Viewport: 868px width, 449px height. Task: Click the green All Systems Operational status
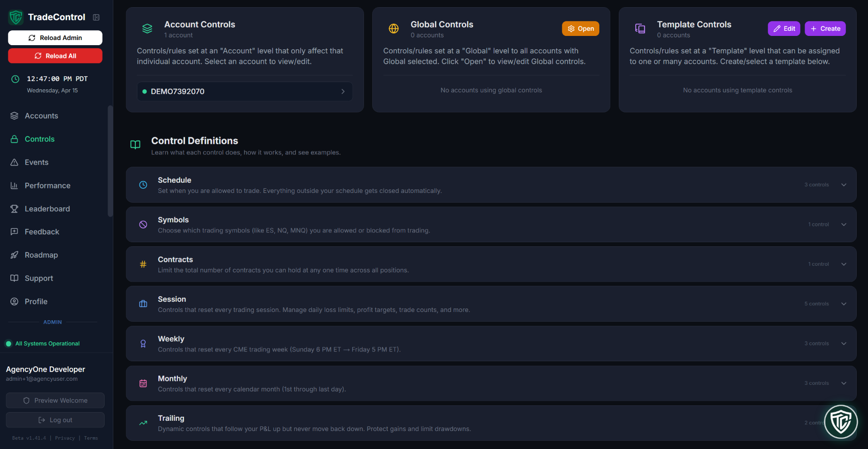43,344
